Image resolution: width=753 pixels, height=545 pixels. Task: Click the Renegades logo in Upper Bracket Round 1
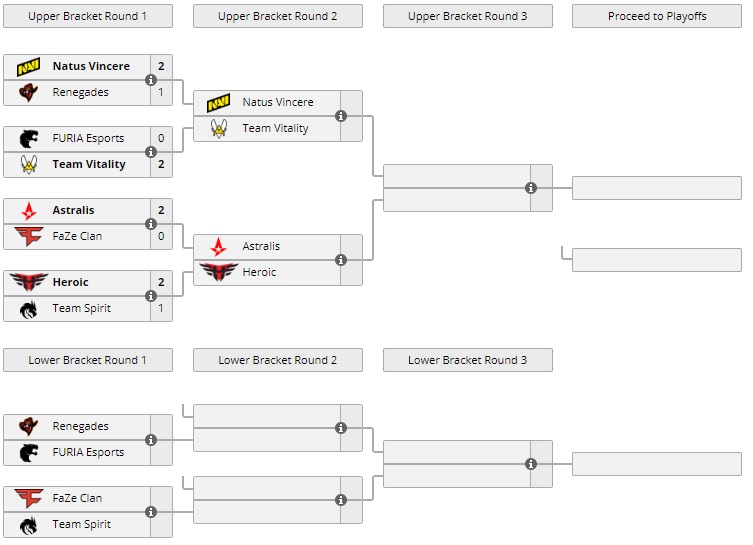28,93
